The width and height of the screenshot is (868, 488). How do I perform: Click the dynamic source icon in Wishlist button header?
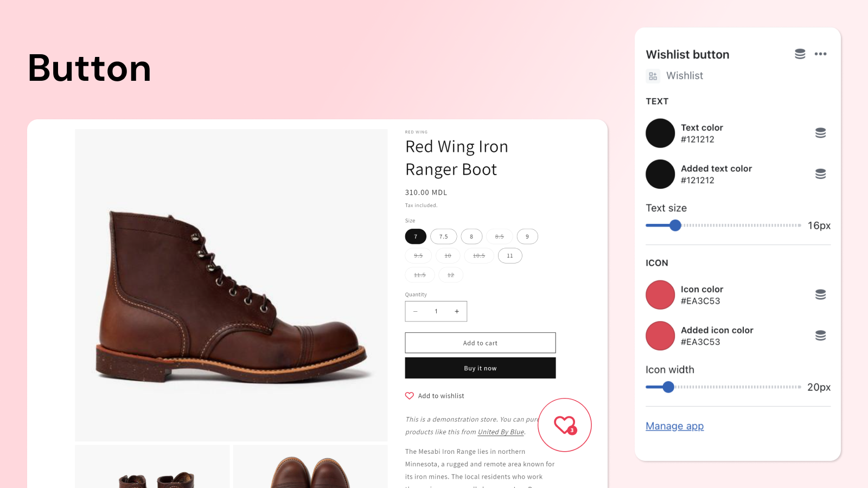point(800,54)
